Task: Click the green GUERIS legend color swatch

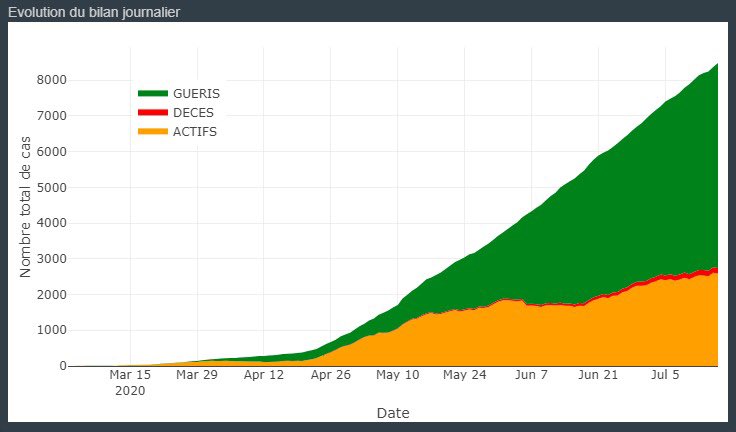Action: [153, 93]
